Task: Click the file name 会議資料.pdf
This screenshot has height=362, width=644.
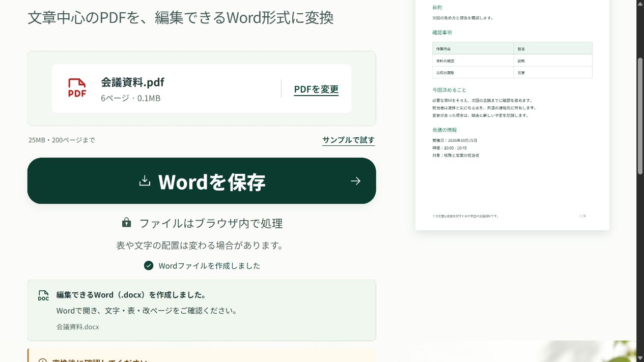Action: 132,82
